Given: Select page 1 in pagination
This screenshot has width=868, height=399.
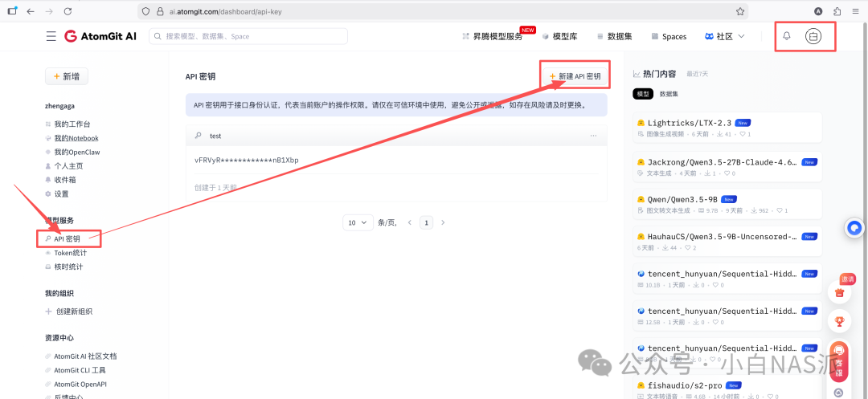Looking at the screenshot, I should (x=426, y=222).
